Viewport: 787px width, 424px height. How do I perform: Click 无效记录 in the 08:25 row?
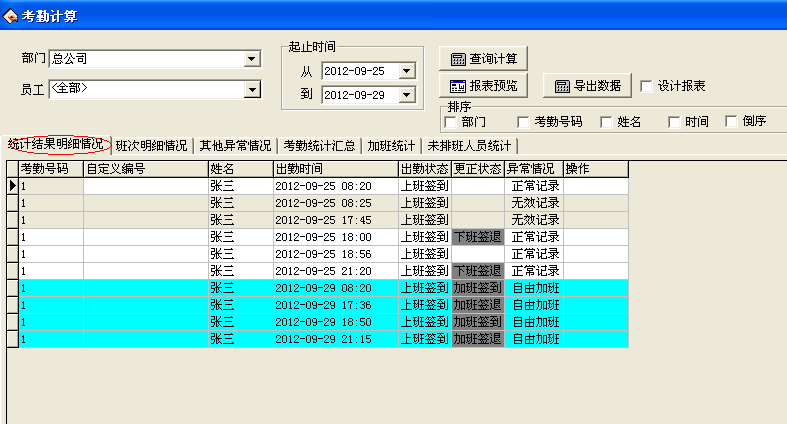coord(534,203)
